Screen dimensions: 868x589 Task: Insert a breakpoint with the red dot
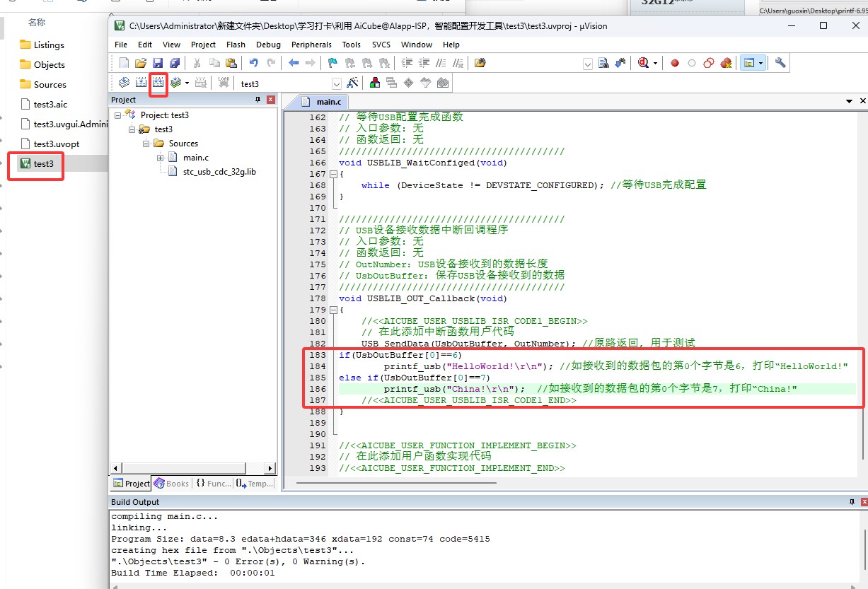tap(675, 63)
